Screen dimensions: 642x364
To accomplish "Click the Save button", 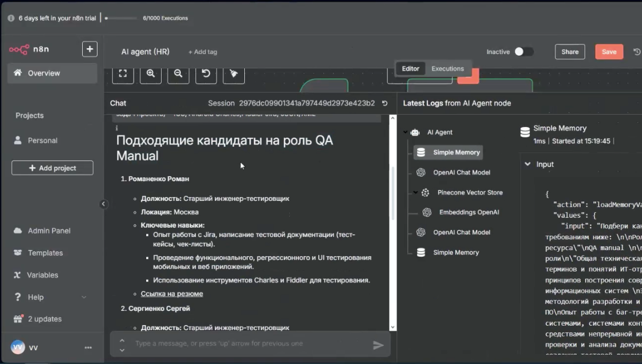I will tap(609, 51).
